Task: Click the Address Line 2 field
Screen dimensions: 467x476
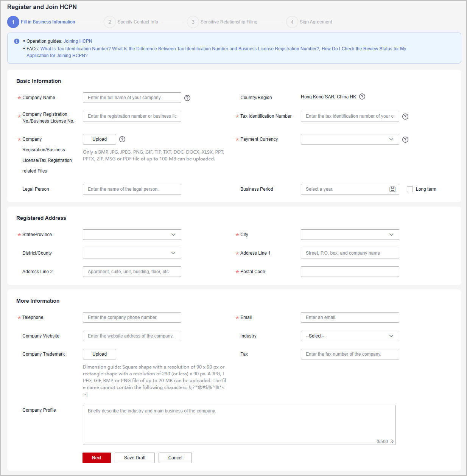Action: 132,272
